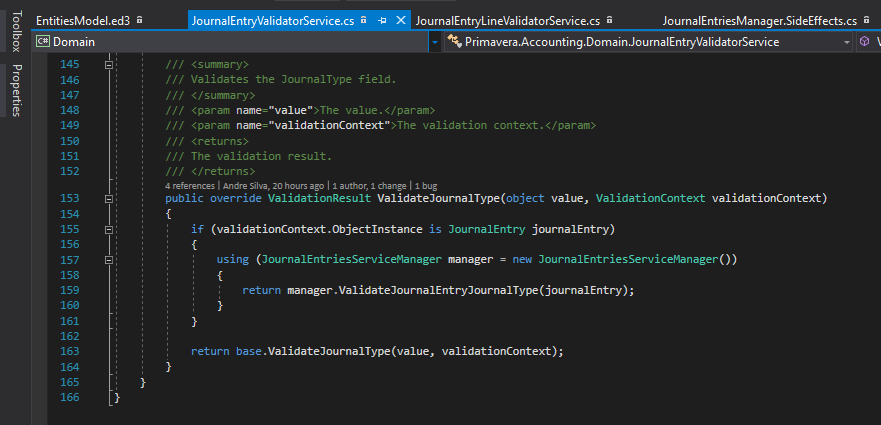Open Andre Silva, 20 hours ago CodeLens
Viewport: 881px width, 425px height.
[273, 186]
